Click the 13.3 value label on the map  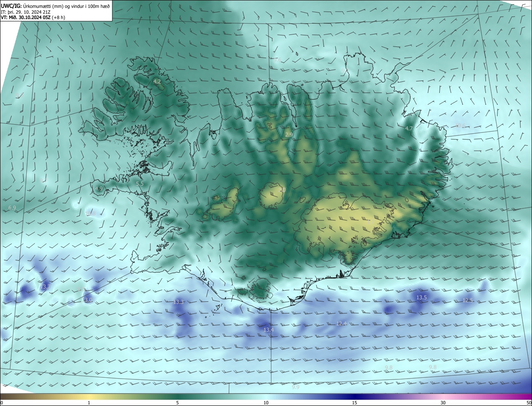point(178,302)
